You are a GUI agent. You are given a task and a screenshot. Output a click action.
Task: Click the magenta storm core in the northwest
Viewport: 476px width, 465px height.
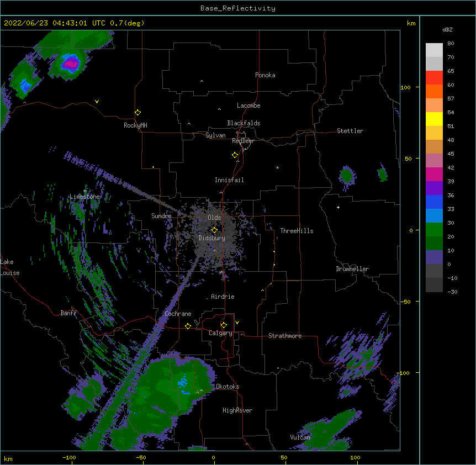[71, 64]
